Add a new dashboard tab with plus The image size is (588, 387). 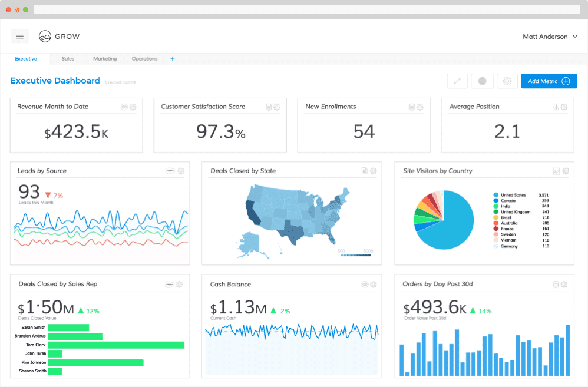coord(173,59)
